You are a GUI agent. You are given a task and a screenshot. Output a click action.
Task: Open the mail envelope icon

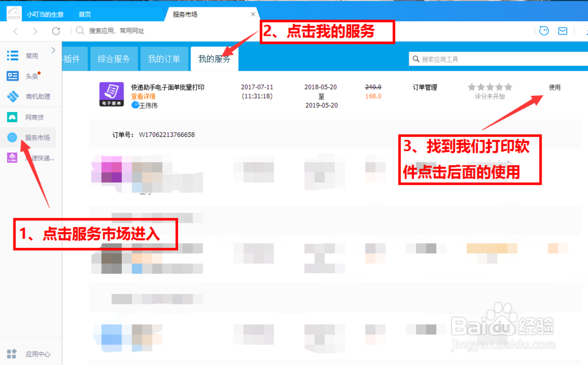click(563, 30)
